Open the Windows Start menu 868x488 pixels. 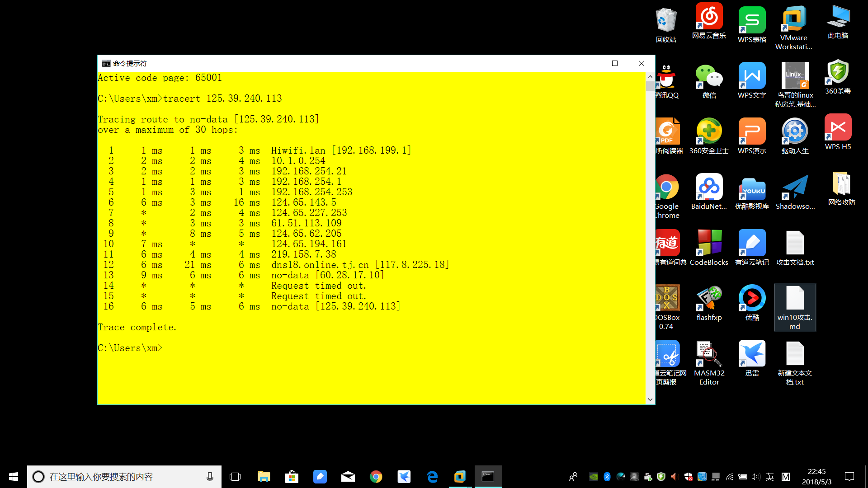pos(14,477)
